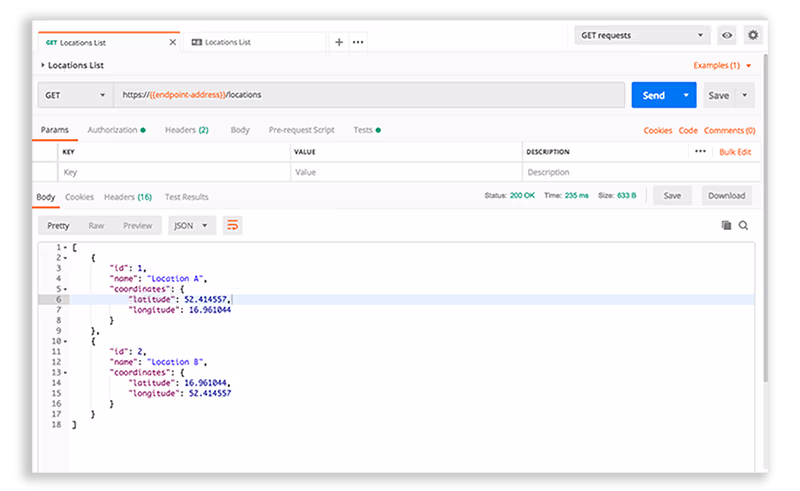Open the request Headers (2) tab
Image resolution: width=800 pixels, height=491 pixels.
(x=187, y=130)
